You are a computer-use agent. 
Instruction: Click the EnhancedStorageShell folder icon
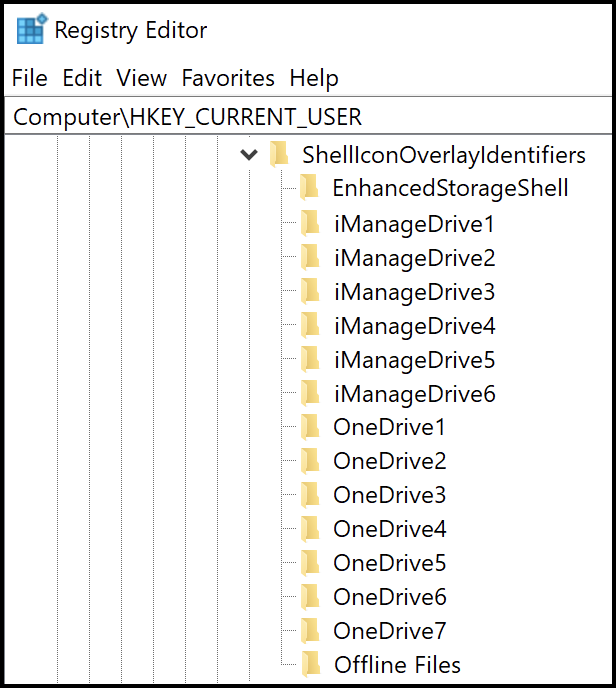[311, 188]
